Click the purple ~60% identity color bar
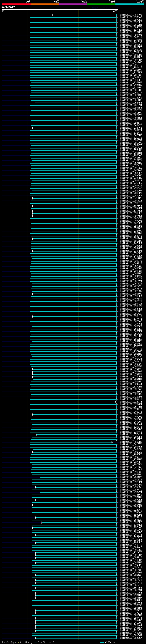 point(73,4)
